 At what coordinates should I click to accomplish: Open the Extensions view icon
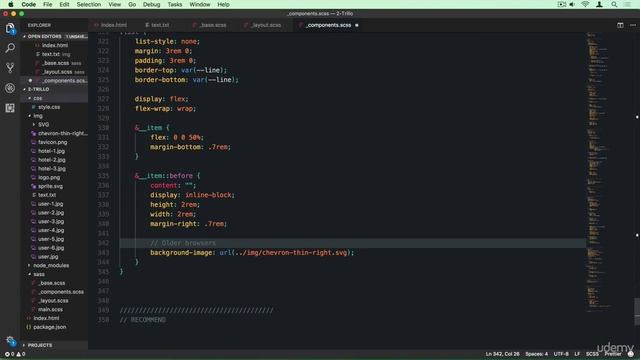[10, 108]
